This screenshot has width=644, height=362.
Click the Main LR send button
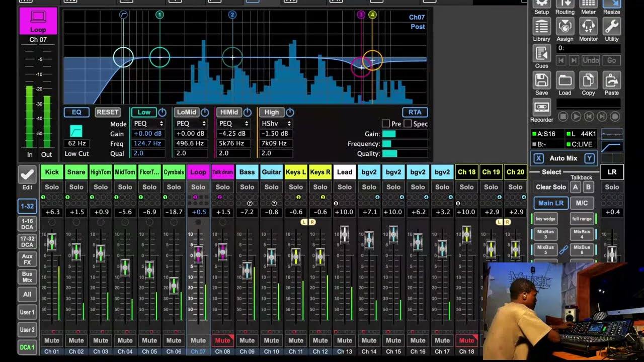coord(551,203)
